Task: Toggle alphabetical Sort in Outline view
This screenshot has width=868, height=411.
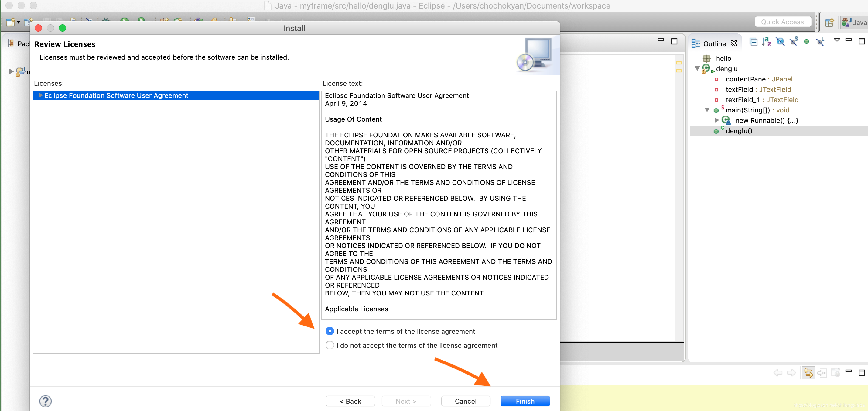Action: [767, 42]
